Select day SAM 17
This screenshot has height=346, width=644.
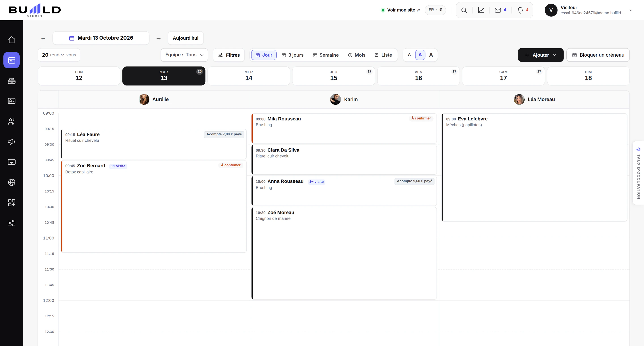[x=503, y=76]
